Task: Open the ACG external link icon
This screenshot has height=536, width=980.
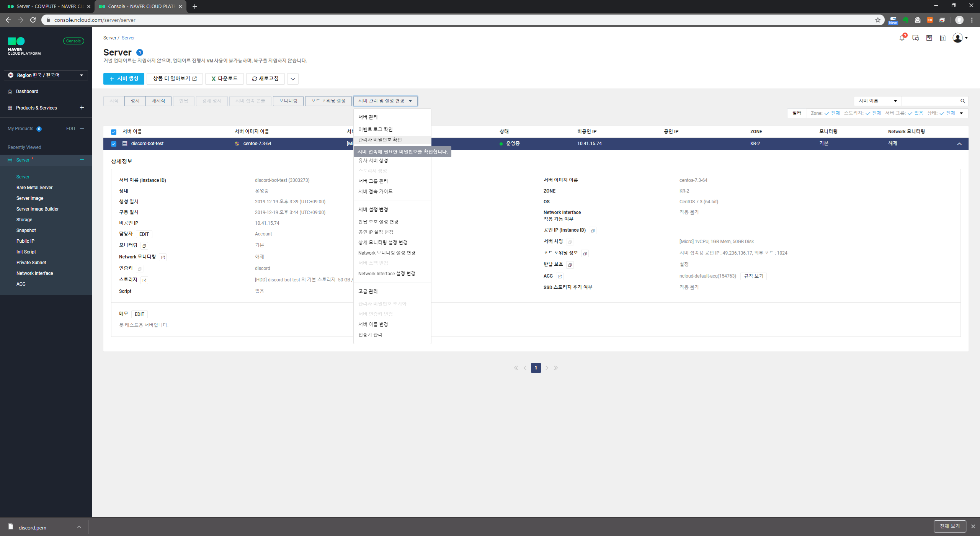Action: (x=560, y=276)
